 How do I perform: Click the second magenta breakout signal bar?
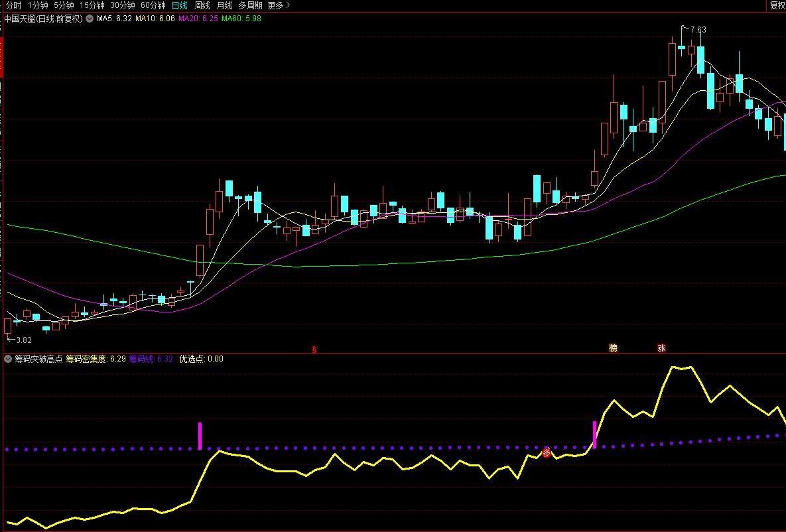coord(594,434)
